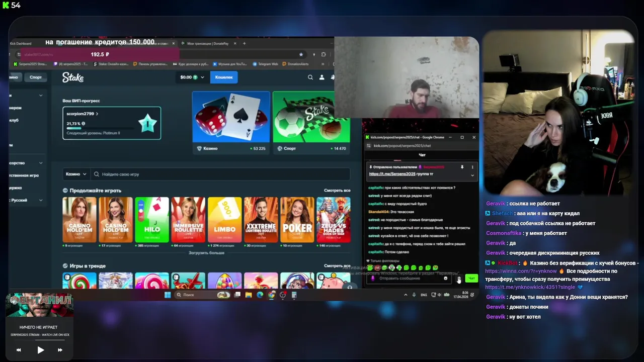644x362 pixels.
Task: Open the OBS-like app icon in the taskbar
Action: [283, 295]
